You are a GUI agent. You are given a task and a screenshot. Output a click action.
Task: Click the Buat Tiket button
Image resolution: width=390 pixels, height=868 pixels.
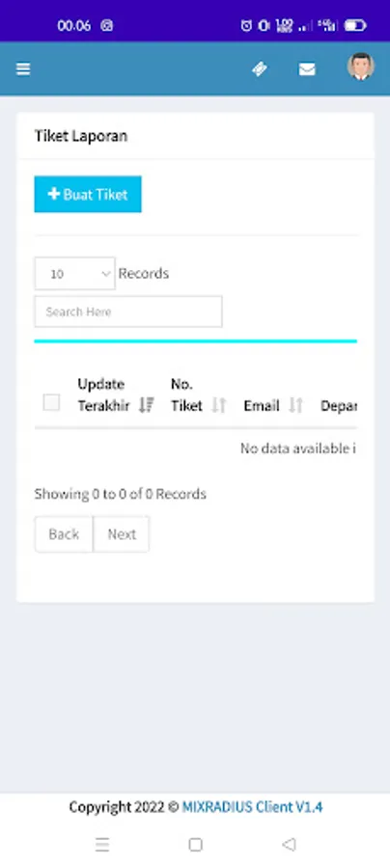click(88, 194)
